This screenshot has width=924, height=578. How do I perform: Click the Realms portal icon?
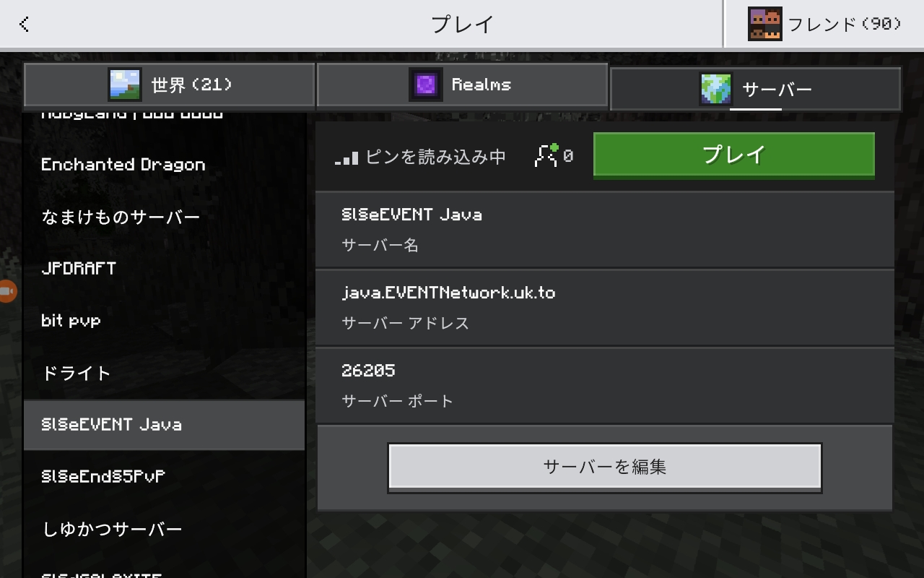pos(425,85)
